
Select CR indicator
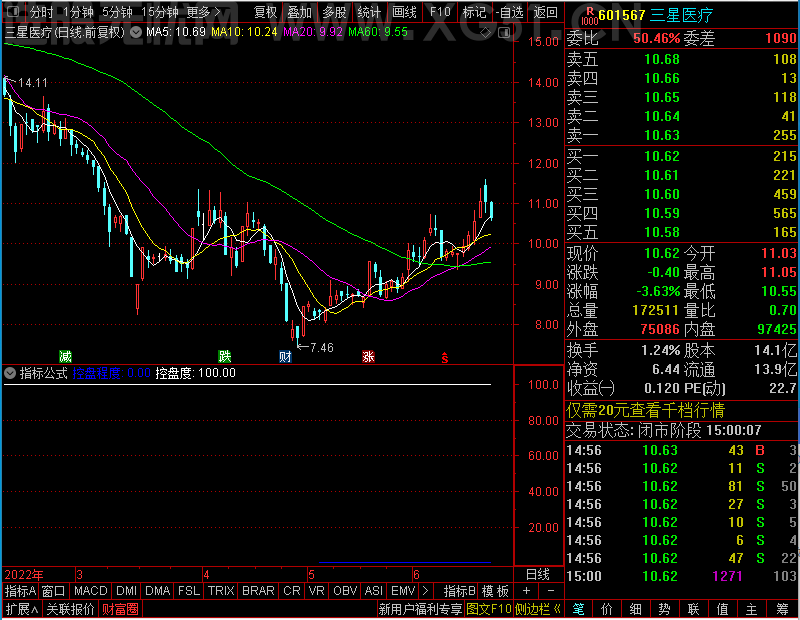point(292,591)
